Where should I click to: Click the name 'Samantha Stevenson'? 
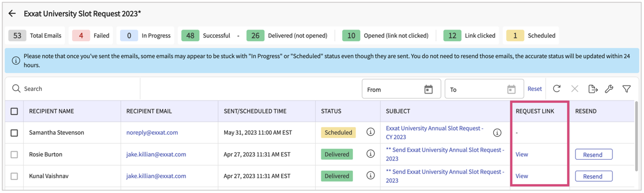point(57,133)
